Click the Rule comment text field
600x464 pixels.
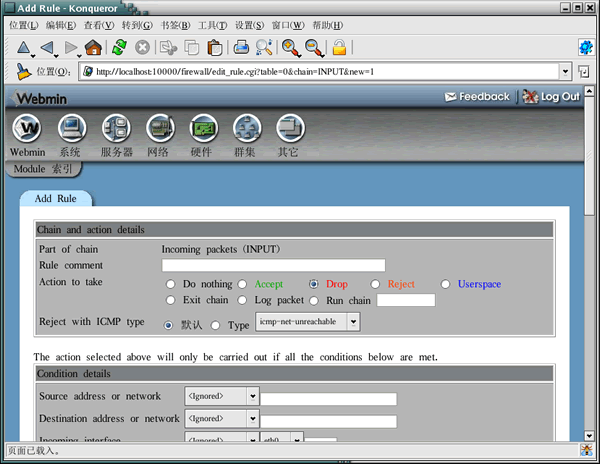point(273,265)
